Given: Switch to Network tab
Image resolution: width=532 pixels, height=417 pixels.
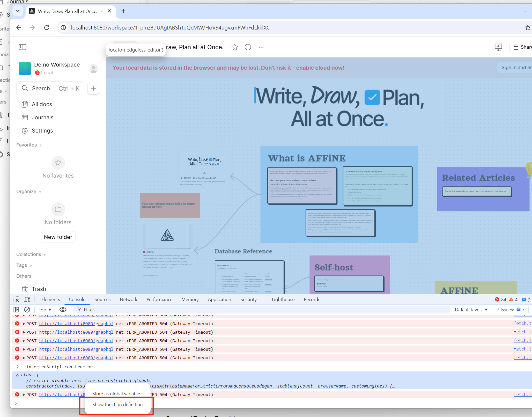Looking at the screenshot, I should tap(129, 299).
